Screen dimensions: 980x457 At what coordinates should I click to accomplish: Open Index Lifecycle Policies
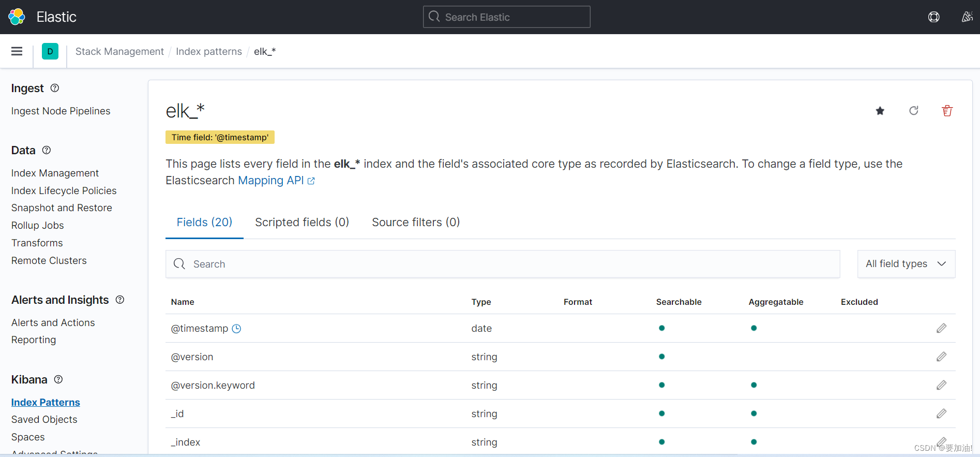(x=64, y=190)
